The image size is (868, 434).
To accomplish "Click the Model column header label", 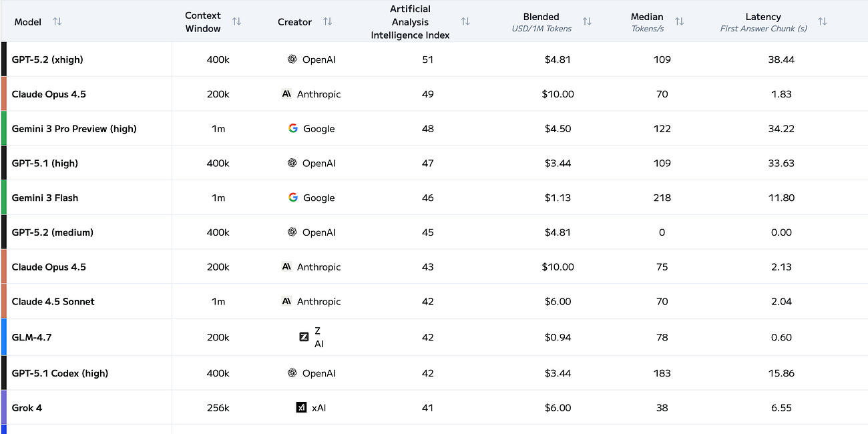I will 28,22.
